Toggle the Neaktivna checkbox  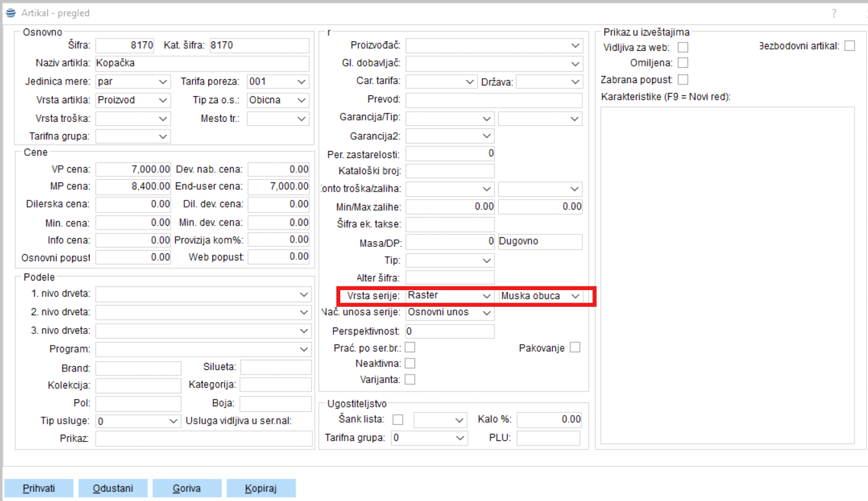click(410, 364)
